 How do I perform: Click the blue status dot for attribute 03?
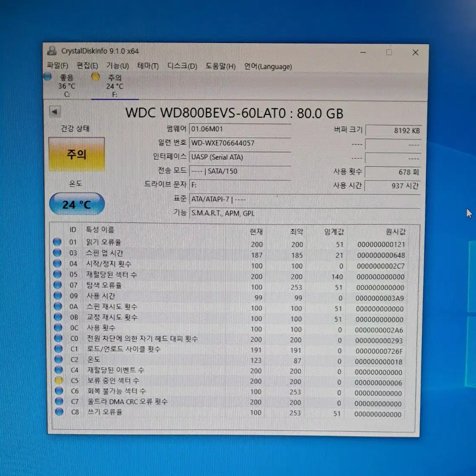point(57,252)
